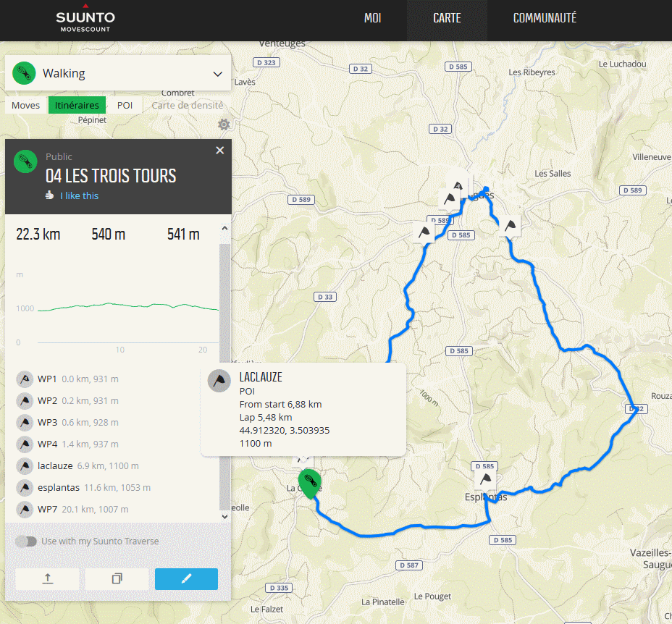Click the thumbs-up like icon
The height and width of the screenshot is (624, 672).
click(x=49, y=195)
